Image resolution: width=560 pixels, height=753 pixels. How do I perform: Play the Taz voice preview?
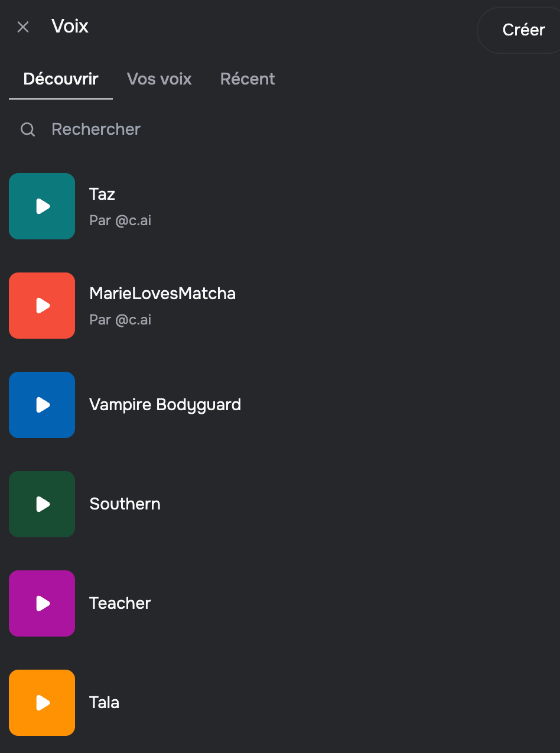pyautogui.click(x=42, y=206)
